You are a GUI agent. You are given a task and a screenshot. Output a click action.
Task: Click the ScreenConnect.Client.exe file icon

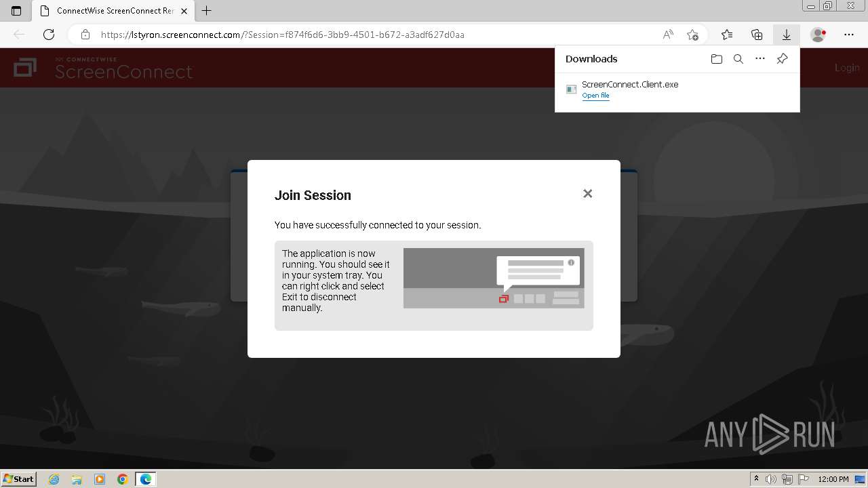[x=571, y=89]
